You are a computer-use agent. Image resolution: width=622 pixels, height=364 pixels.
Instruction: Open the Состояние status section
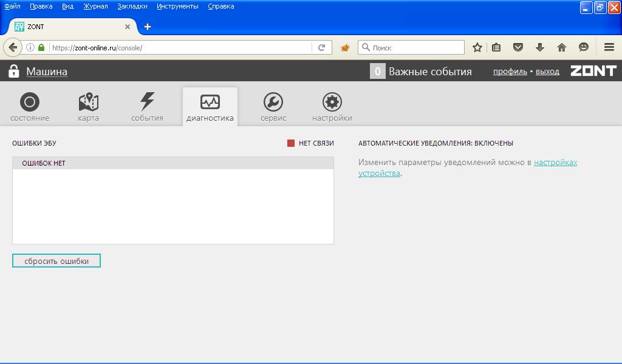point(29,107)
